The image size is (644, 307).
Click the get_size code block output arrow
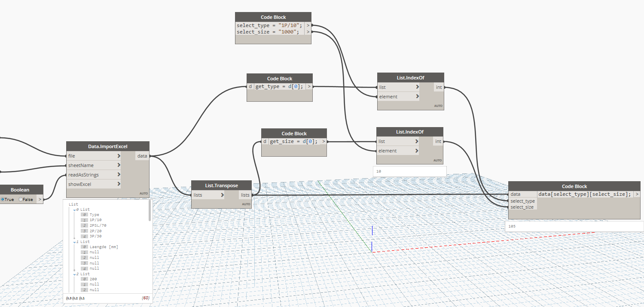(x=324, y=141)
